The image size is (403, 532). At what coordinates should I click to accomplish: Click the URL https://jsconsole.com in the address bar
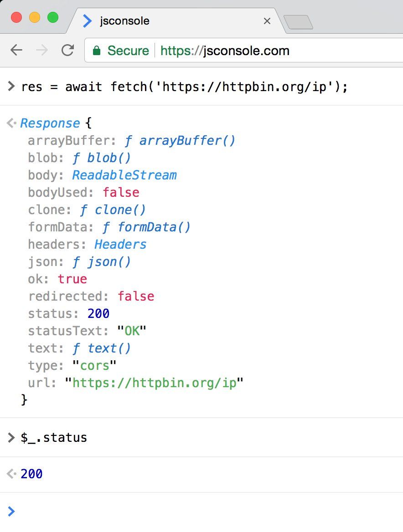point(225,51)
